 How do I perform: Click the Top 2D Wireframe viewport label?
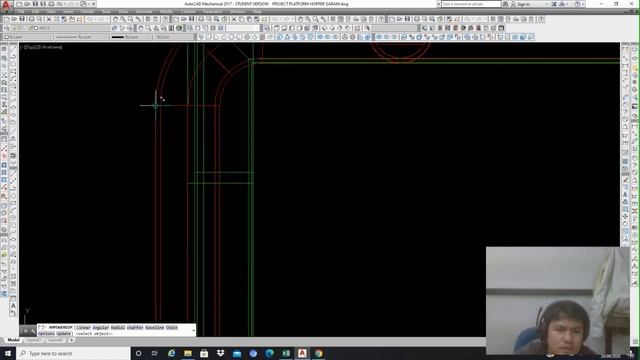42,47
